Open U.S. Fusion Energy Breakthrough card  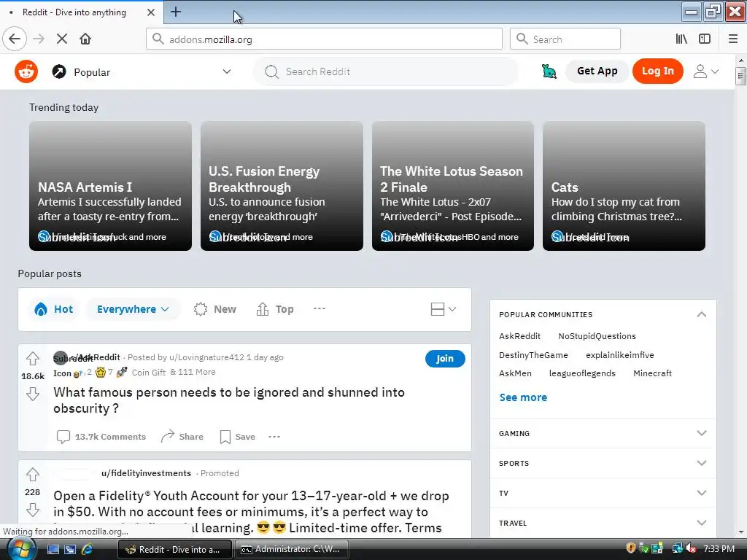click(x=282, y=186)
